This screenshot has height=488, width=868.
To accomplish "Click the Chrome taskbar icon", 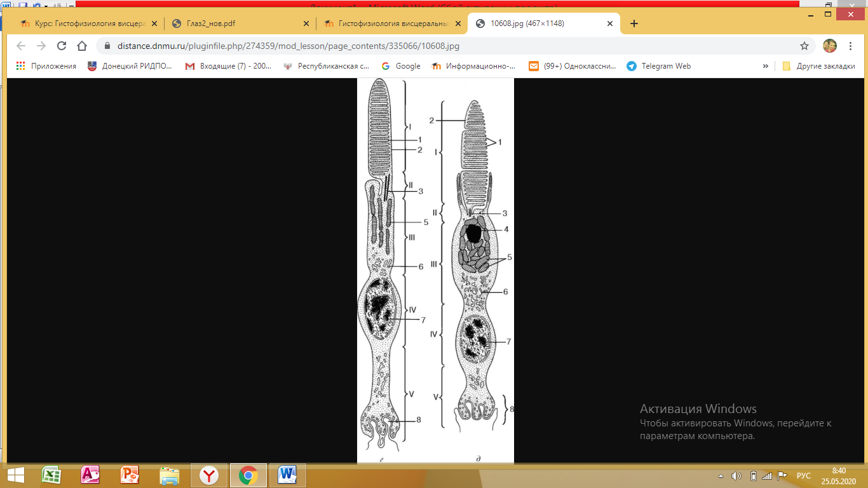I will tap(248, 475).
